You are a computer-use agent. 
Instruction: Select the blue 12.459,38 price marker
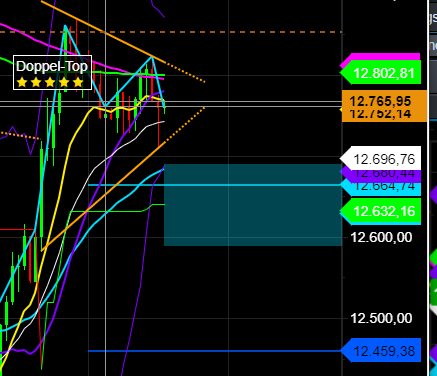coord(381,351)
